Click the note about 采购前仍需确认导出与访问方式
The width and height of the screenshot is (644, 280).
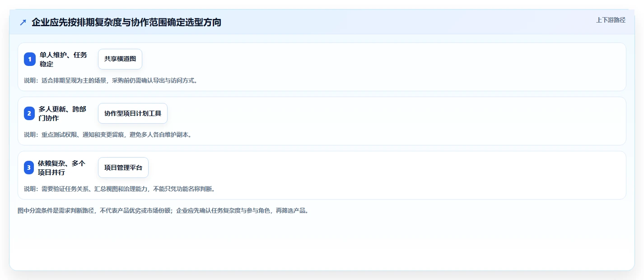pos(111,80)
